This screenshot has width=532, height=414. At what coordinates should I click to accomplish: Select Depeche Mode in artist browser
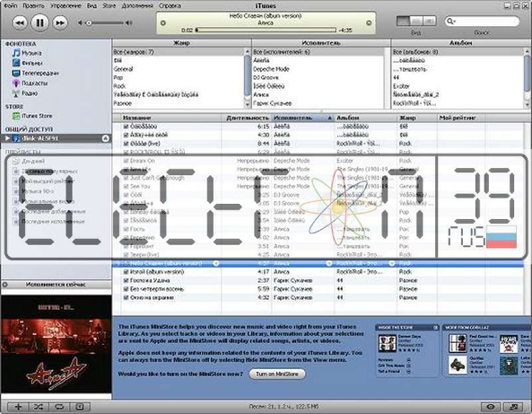coord(271,69)
